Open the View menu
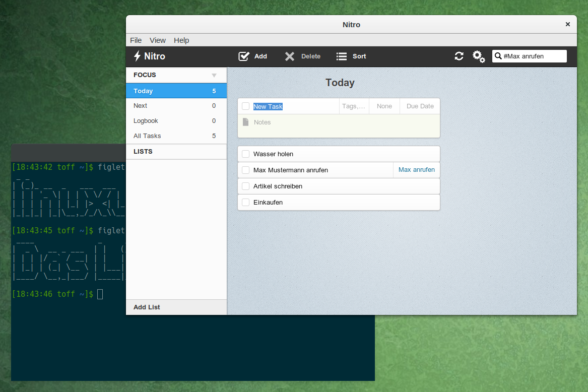 pyautogui.click(x=158, y=40)
